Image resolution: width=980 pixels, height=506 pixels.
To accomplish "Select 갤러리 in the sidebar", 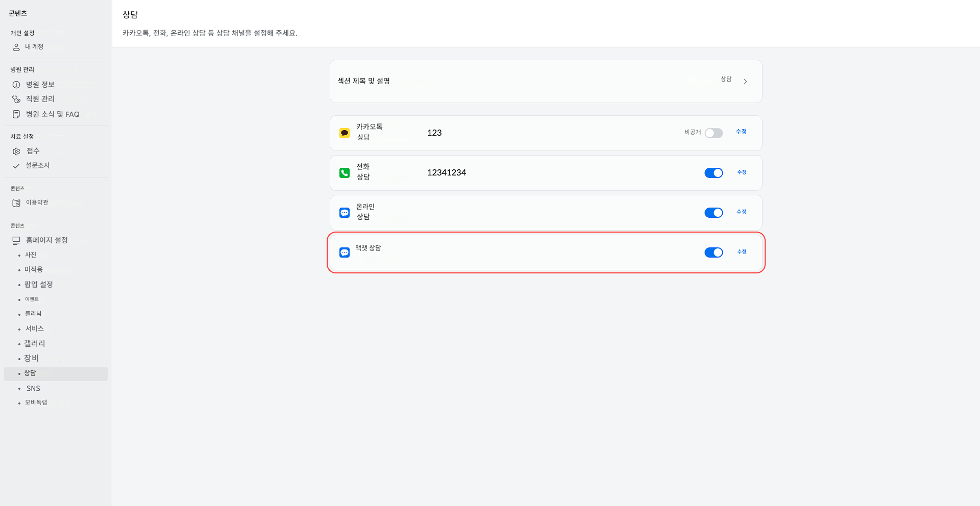I will [35, 344].
